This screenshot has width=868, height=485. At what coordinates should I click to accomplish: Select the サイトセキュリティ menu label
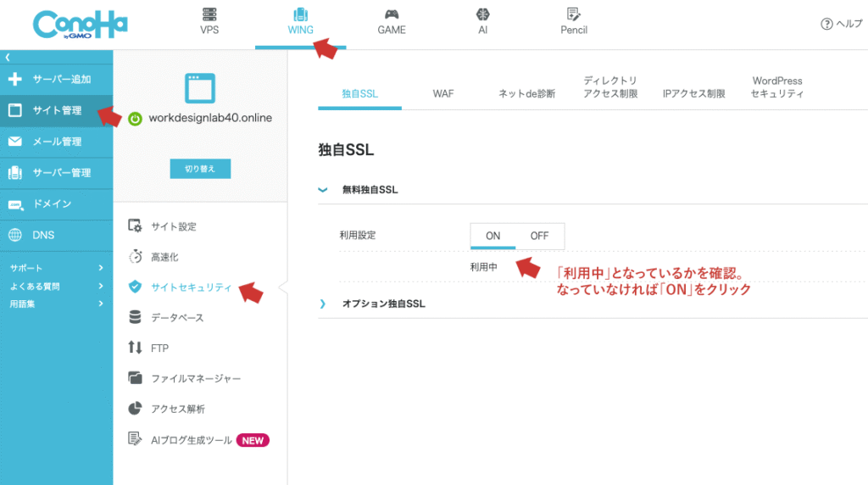191,287
